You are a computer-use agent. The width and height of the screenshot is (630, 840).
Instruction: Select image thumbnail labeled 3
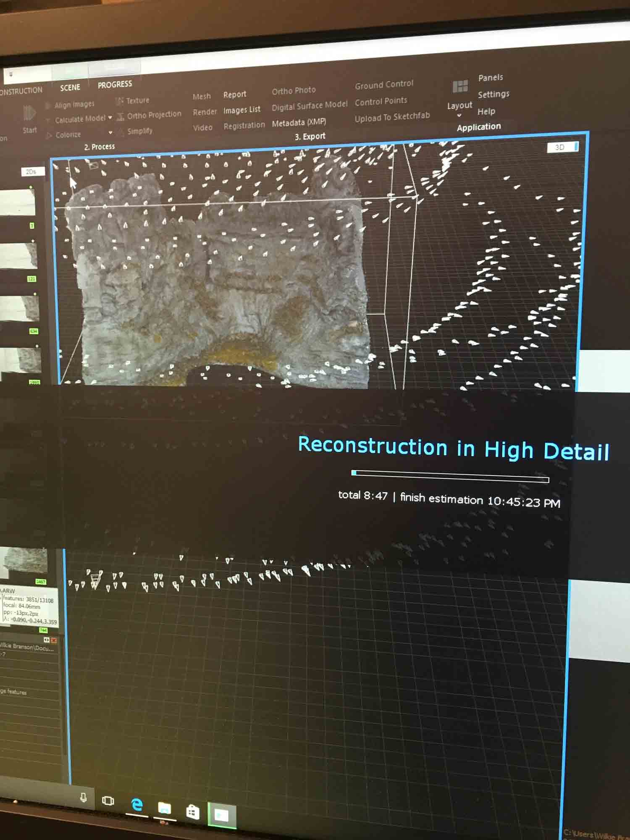click(18, 202)
